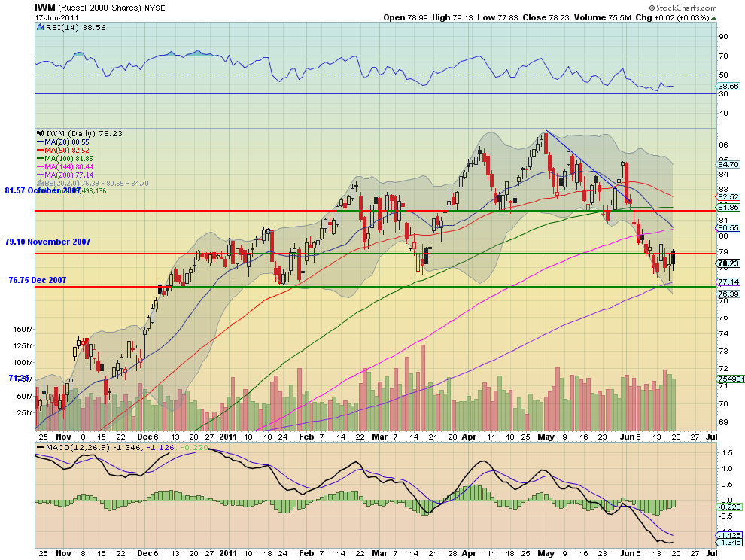This screenshot has height=560, width=745.
Task: Click the bold 78.23 last price tag
Action: tap(728, 263)
